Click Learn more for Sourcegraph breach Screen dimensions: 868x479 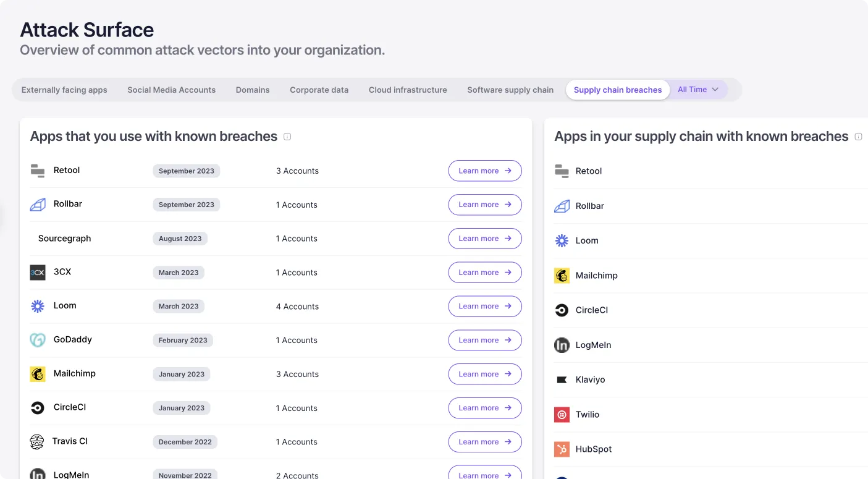click(x=484, y=238)
